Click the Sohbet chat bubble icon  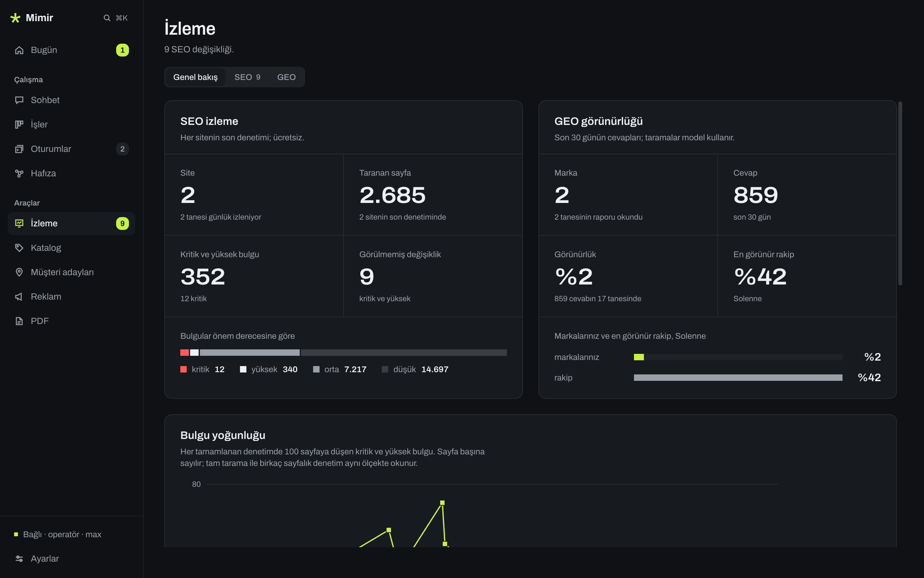point(19,100)
